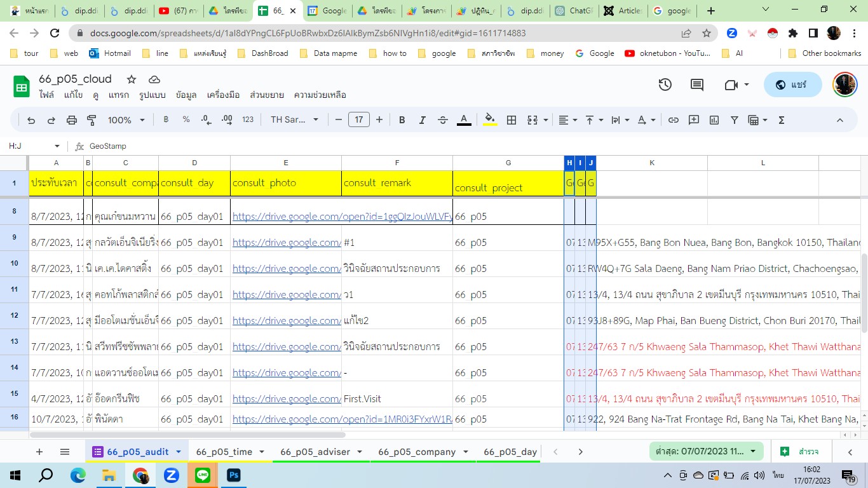Format as currency (฿)
Image resolution: width=868 pixels, height=488 pixels.
(x=166, y=119)
